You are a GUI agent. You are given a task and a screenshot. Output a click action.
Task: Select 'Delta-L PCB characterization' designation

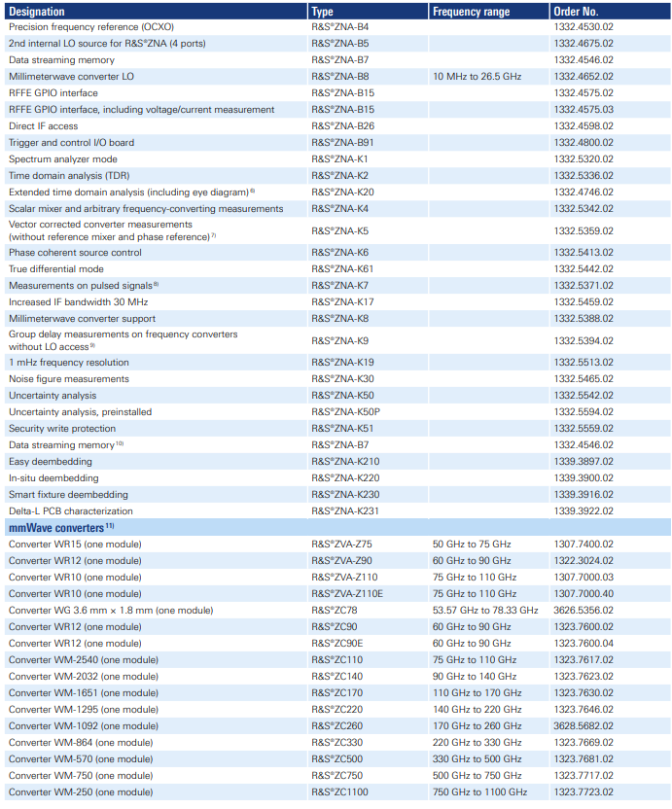tap(71, 510)
